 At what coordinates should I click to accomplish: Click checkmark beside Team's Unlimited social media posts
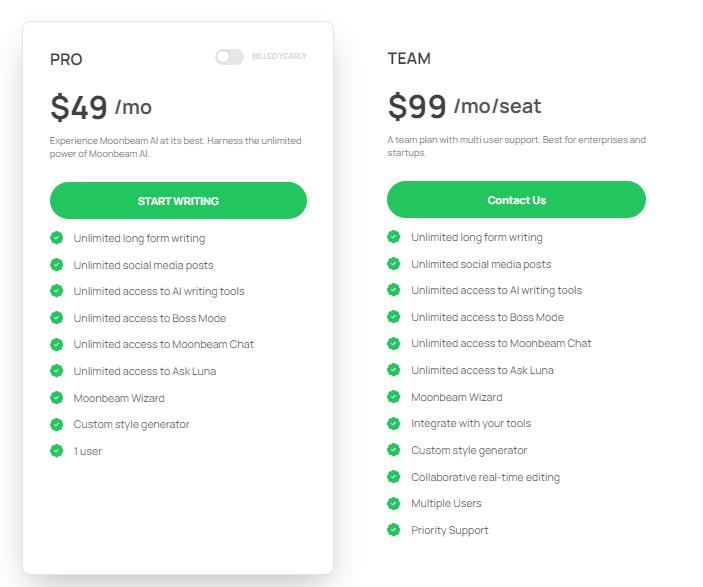tap(394, 264)
